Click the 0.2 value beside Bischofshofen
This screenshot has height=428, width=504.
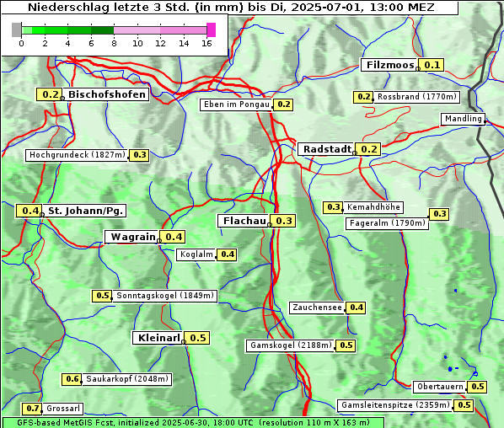(x=50, y=94)
